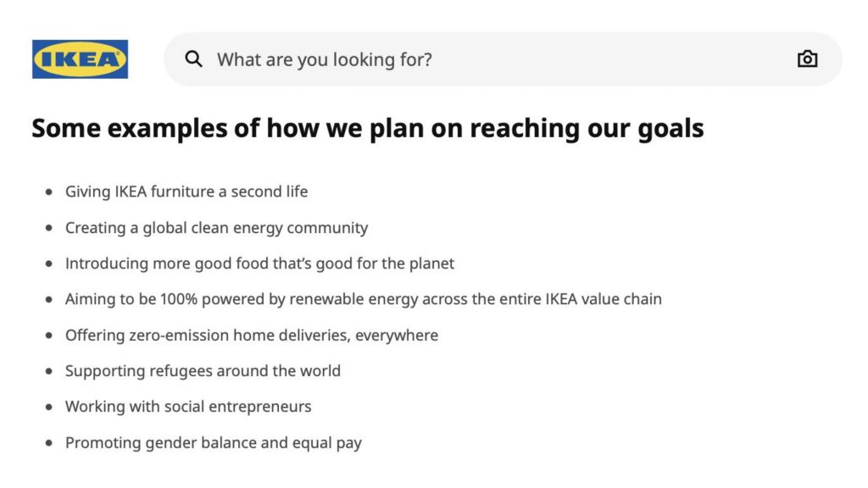The height and width of the screenshot is (488, 868).
Task: Focus the 'What are you looking for?' field
Action: click(503, 58)
